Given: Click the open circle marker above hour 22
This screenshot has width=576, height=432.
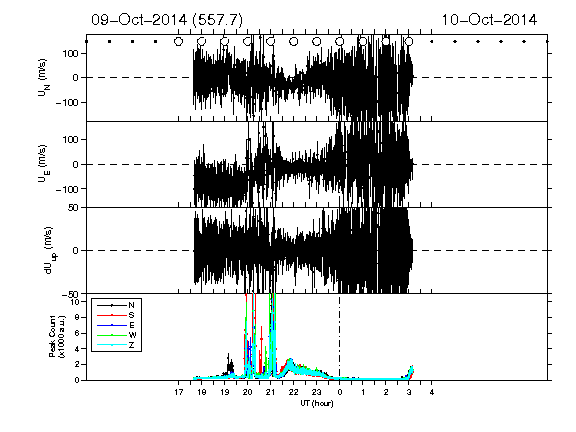Looking at the screenshot, I should [294, 42].
